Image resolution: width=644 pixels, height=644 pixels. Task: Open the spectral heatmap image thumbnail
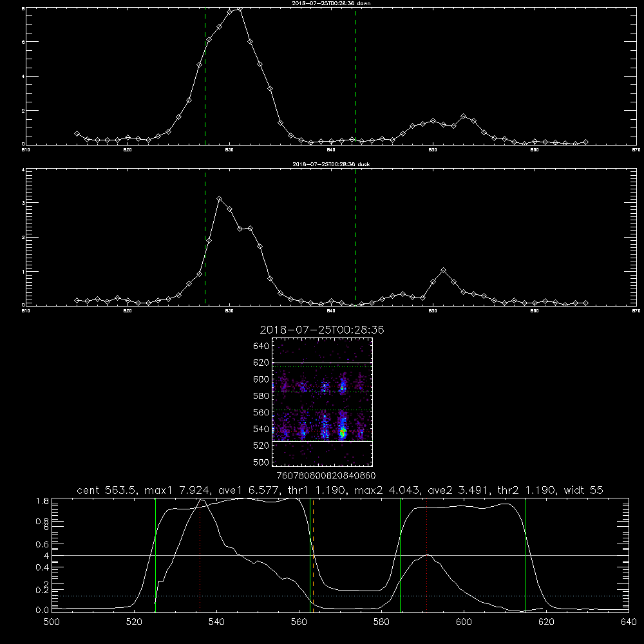pos(322,402)
